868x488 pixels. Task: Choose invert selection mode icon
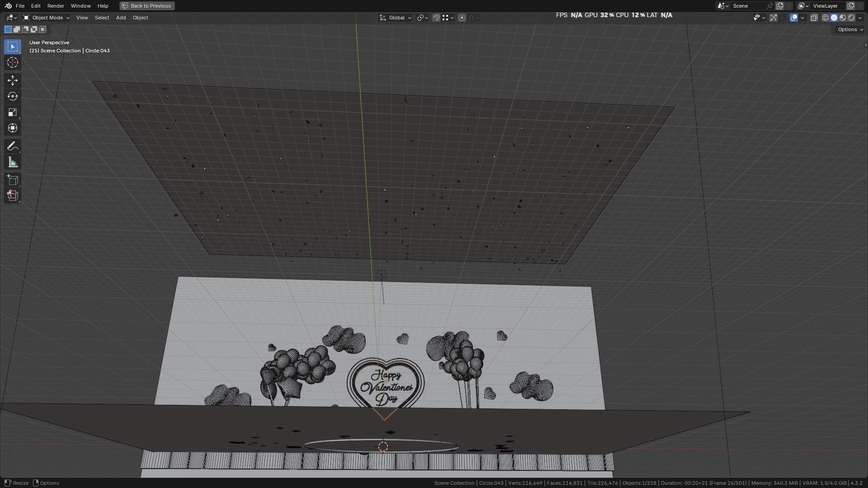(34, 29)
